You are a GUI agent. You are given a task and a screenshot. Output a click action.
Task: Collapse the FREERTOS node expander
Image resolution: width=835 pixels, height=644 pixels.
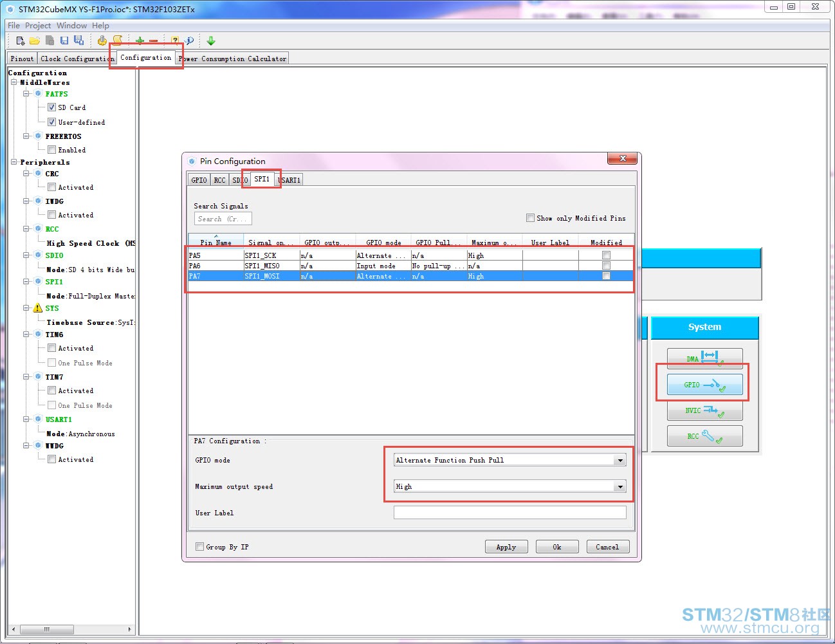pyautogui.click(x=26, y=136)
